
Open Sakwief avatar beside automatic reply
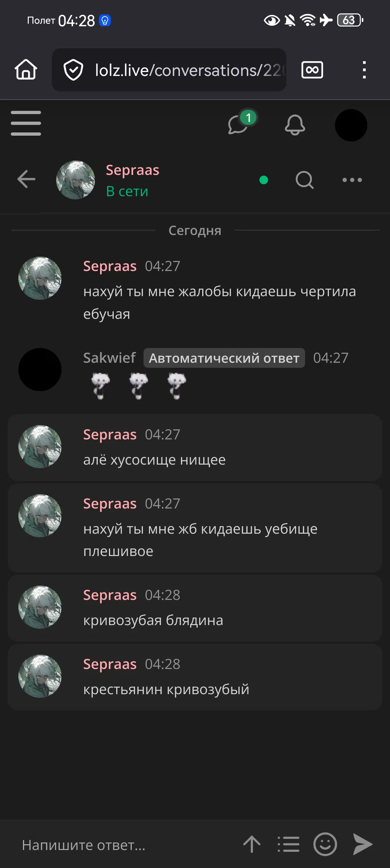(x=40, y=370)
